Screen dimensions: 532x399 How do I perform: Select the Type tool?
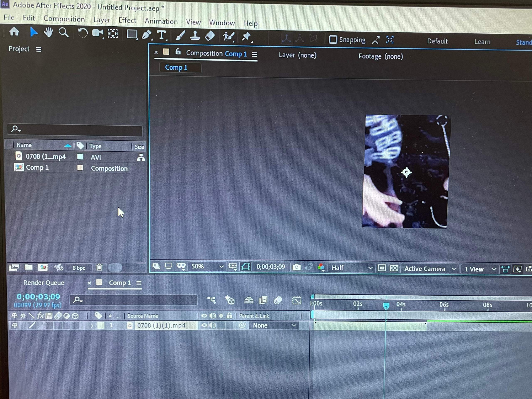click(162, 35)
